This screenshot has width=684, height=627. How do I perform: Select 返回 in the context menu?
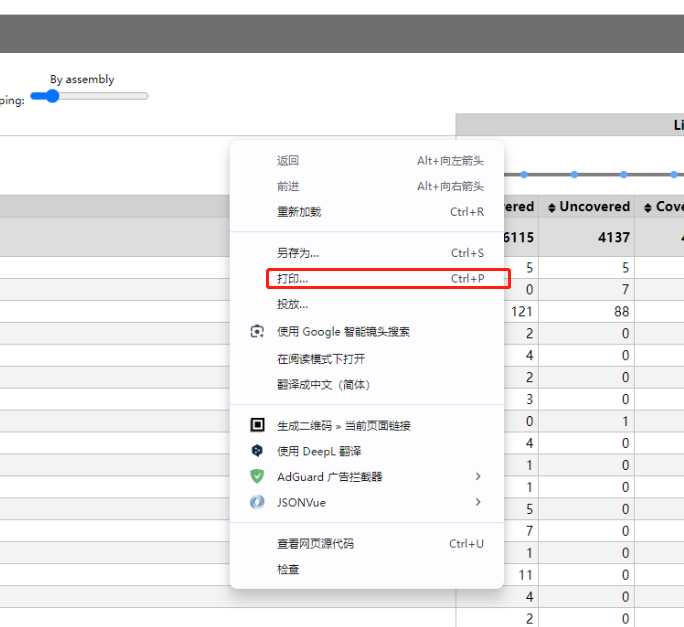point(288,161)
